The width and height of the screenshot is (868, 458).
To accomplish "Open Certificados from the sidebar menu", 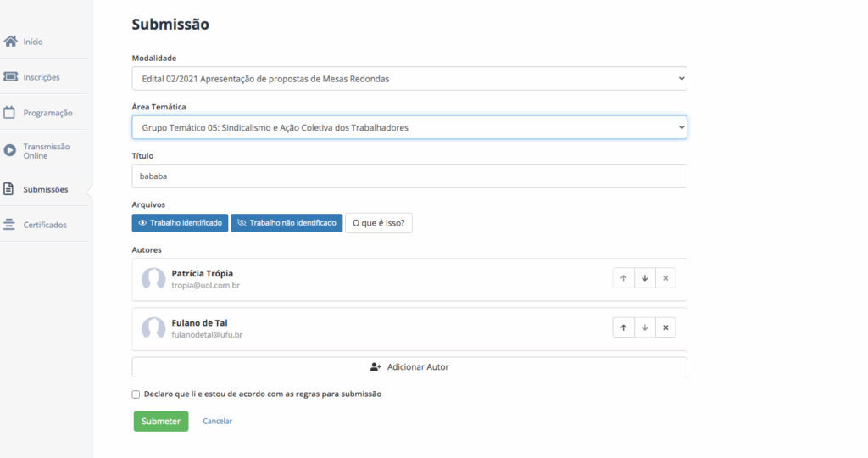I will 45,225.
